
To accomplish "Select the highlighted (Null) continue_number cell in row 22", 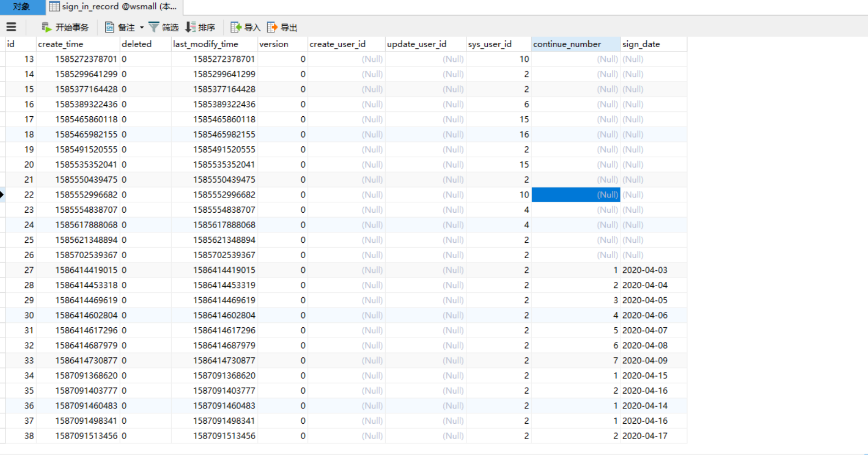I will [576, 195].
